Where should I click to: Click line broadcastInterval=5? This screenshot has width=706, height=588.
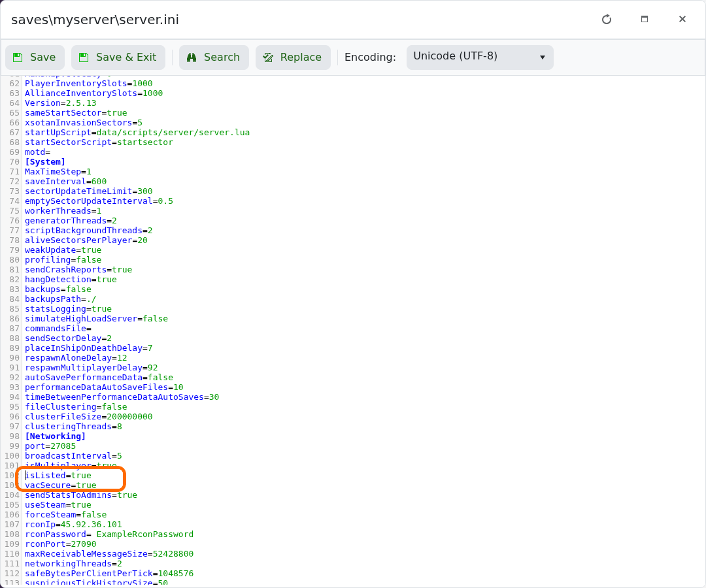click(73, 456)
